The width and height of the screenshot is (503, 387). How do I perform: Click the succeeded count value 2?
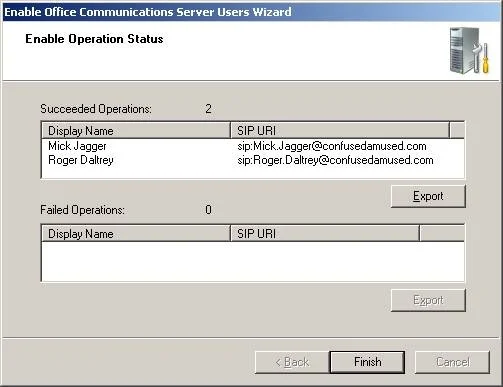tap(208, 109)
